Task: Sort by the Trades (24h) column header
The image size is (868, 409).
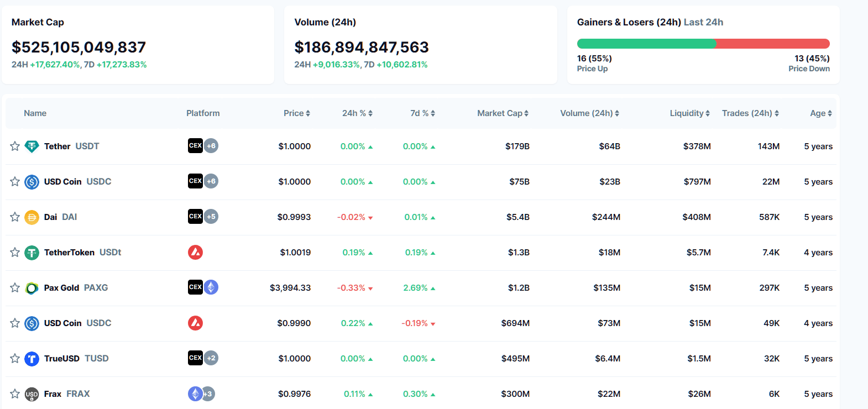Action: pyautogui.click(x=751, y=113)
